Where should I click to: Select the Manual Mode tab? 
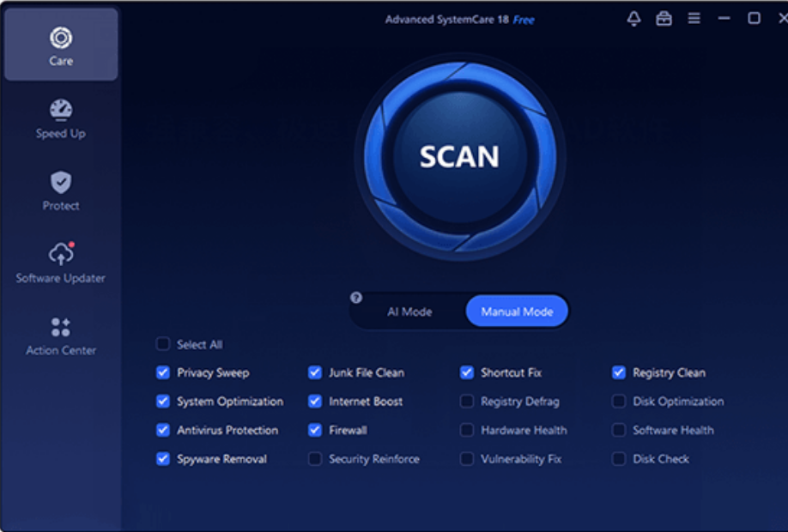tap(517, 311)
